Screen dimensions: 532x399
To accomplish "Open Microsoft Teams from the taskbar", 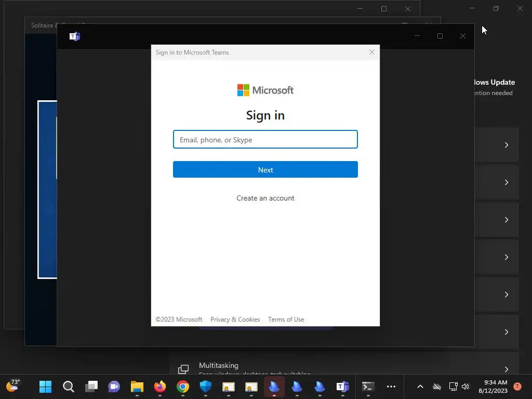I will (x=343, y=387).
